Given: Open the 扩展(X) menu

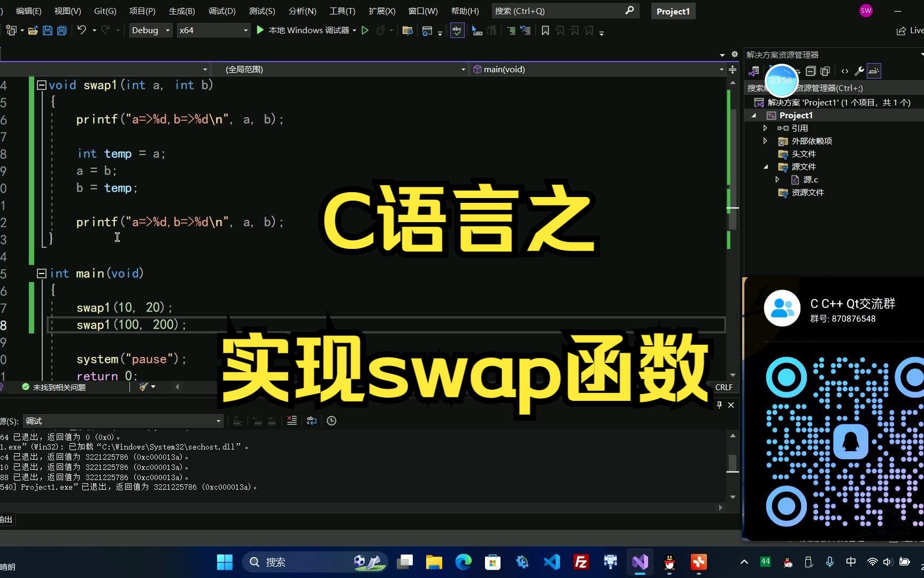Looking at the screenshot, I should [382, 11].
